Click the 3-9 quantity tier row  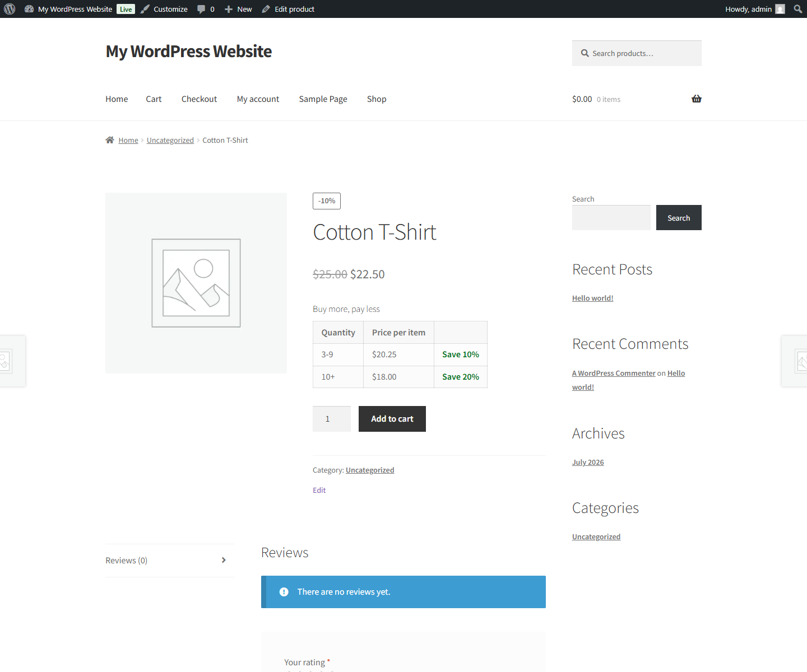(400, 354)
